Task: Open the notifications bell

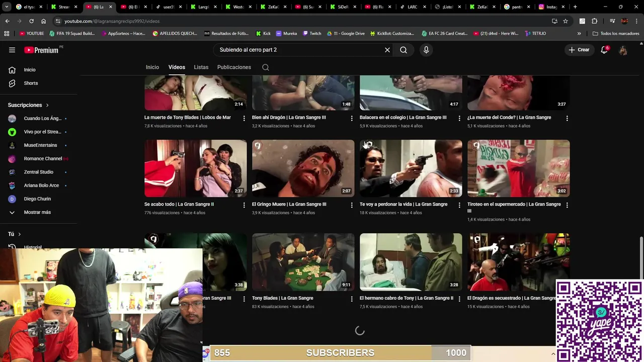Action: [x=605, y=50]
